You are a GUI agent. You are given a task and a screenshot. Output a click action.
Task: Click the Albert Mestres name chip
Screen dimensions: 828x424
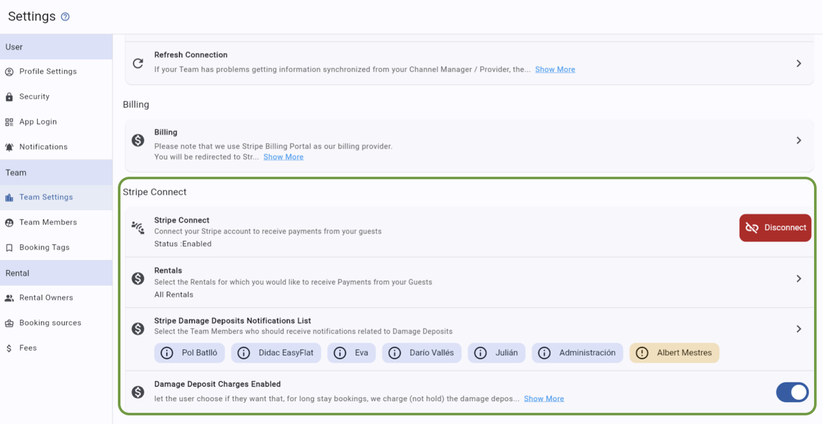(x=674, y=353)
